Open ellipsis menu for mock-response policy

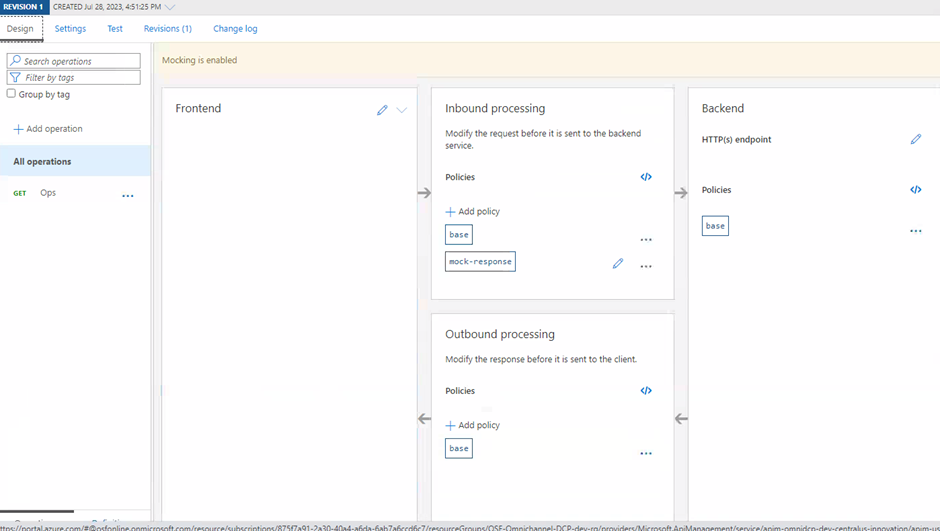click(x=646, y=266)
